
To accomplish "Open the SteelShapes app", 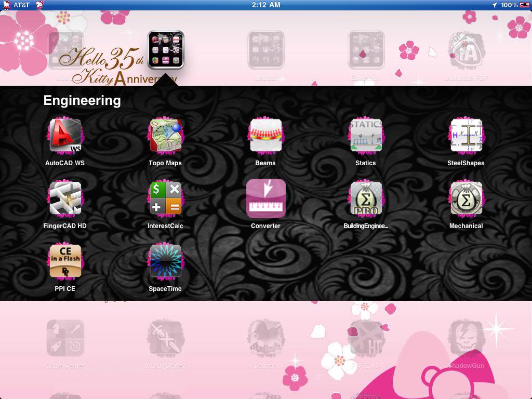I will pyautogui.click(x=466, y=136).
